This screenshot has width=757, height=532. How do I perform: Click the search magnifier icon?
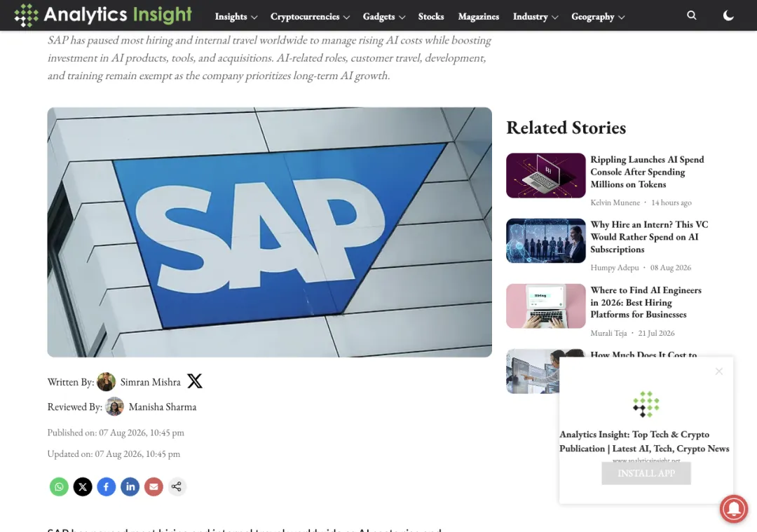pyautogui.click(x=691, y=15)
